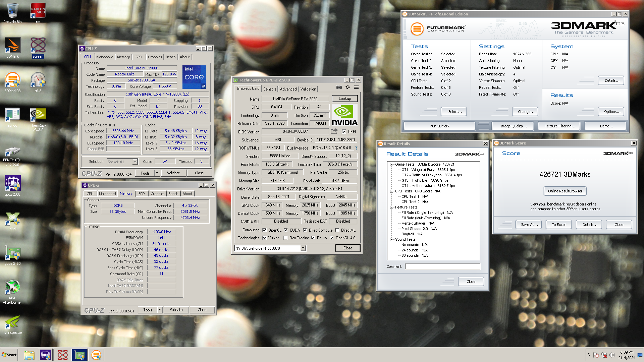Open Tools dropdown arrow in CPU-Z CPU window

point(157,173)
